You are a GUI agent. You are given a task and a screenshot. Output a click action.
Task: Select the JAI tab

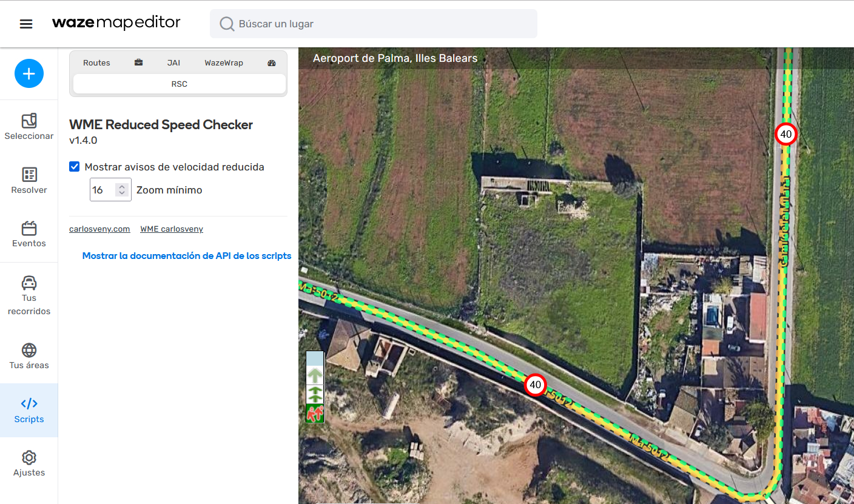click(x=173, y=62)
